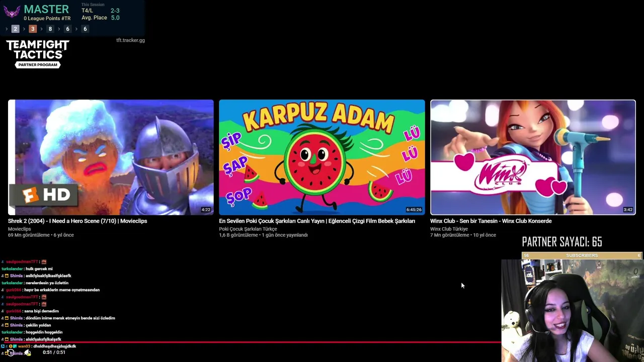Viewport: 644px width, 362px height.
Task: Click chat message 'çekilin yoldan'
Action: coord(38,325)
